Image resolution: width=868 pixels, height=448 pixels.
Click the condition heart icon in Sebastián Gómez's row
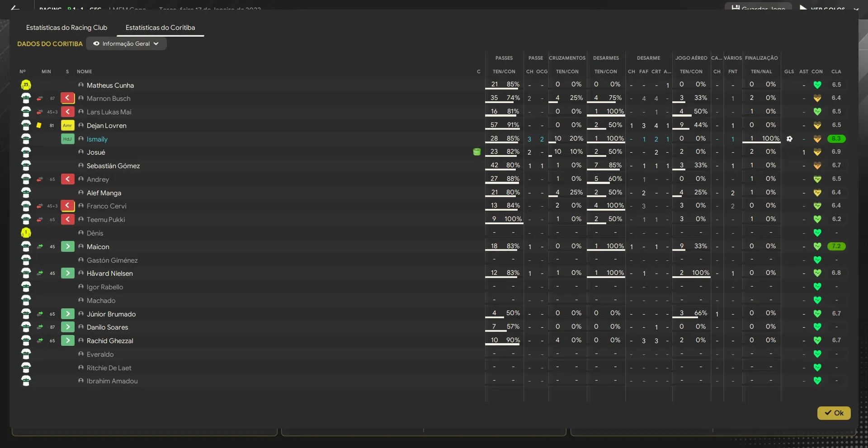coord(817,166)
